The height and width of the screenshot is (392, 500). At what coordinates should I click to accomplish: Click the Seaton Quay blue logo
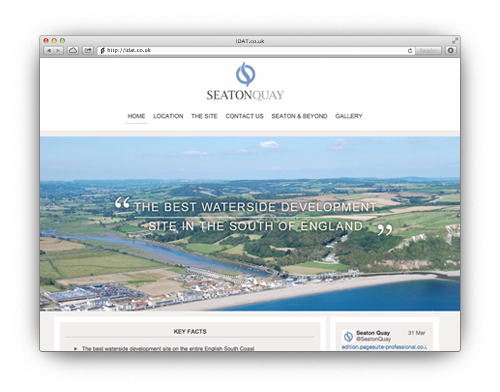(x=246, y=74)
